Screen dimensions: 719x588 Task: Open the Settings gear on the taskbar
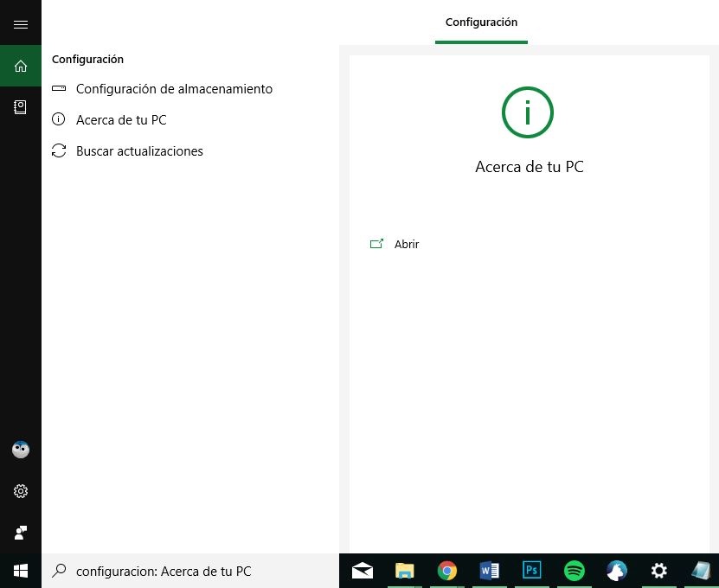[659, 571]
